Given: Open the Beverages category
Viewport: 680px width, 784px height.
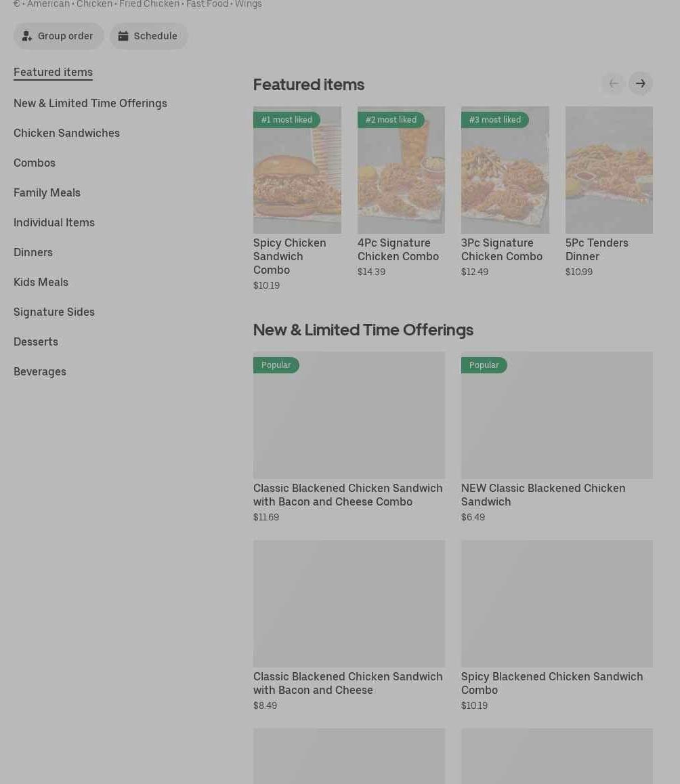Looking at the screenshot, I should coord(40,371).
